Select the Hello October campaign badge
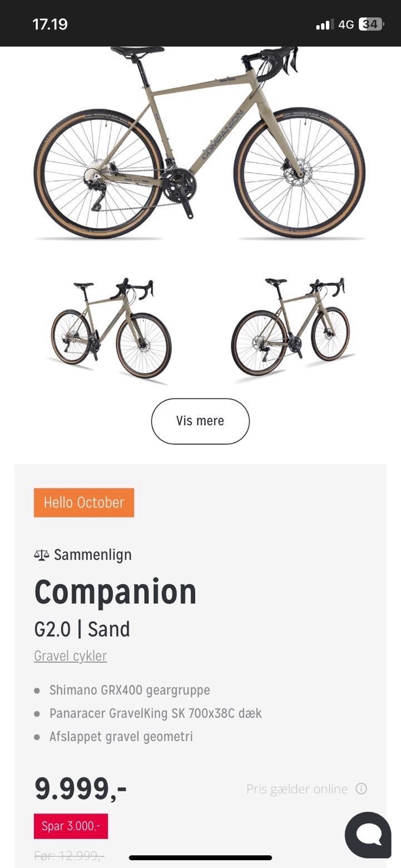The width and height of the screenshot is (401, 868). 84,502
